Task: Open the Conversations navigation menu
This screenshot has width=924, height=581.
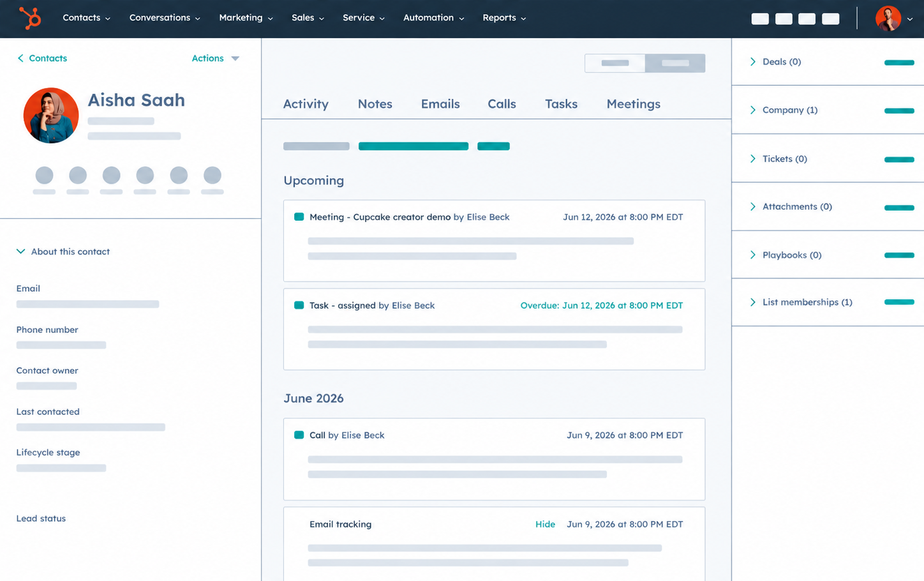Action: [165, 18]
